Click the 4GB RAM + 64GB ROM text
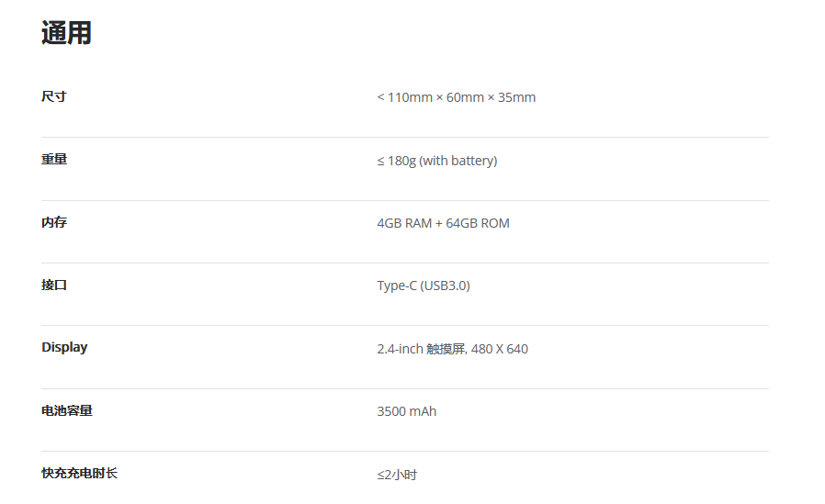The image size is (825, 504). click(443, 223)
